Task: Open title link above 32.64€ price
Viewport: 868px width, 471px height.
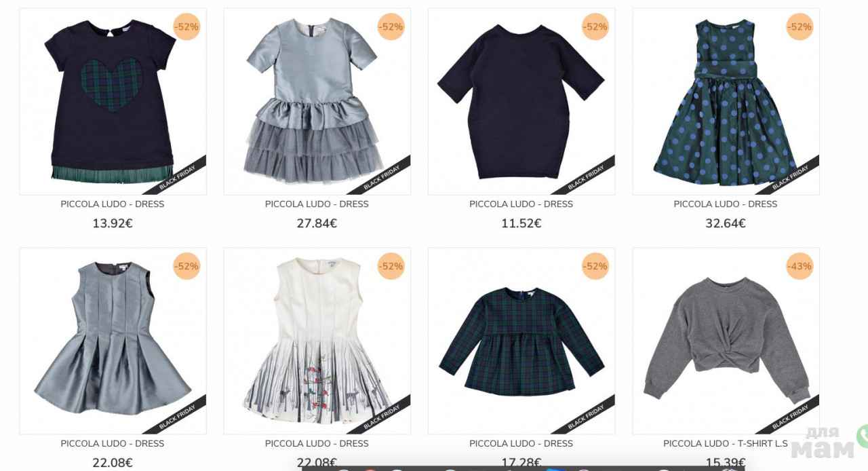Action: [726, 204]
